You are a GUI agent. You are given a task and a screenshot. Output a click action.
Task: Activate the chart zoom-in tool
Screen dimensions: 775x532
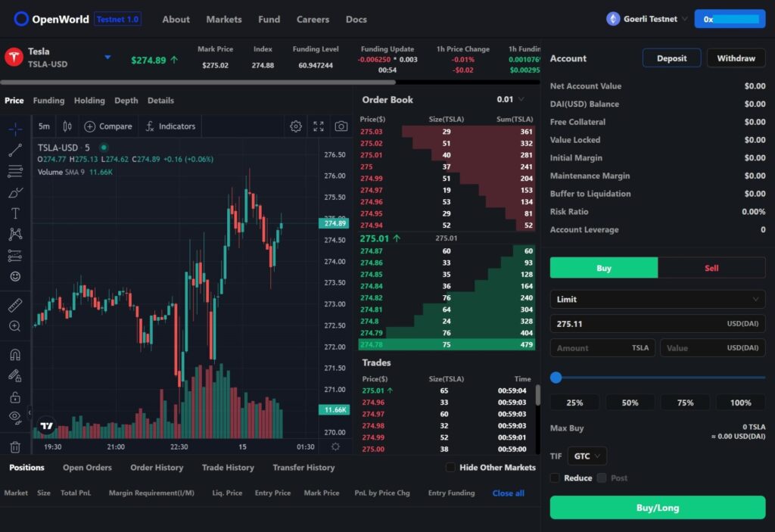(15, 326)
